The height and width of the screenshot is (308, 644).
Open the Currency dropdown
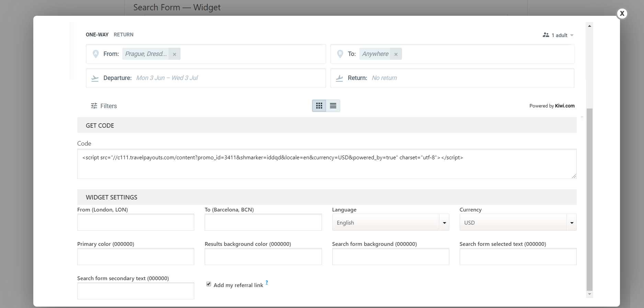pos(518,223)
